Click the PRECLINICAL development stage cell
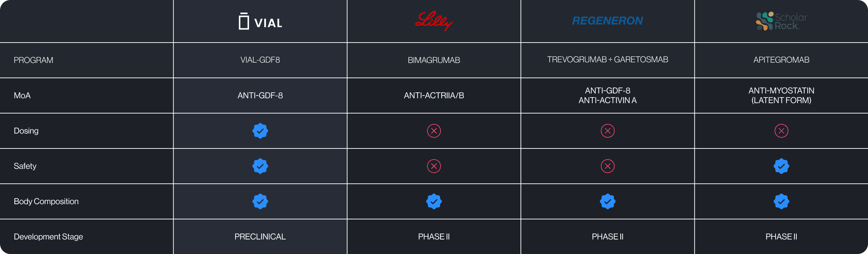 click(260, 237)
